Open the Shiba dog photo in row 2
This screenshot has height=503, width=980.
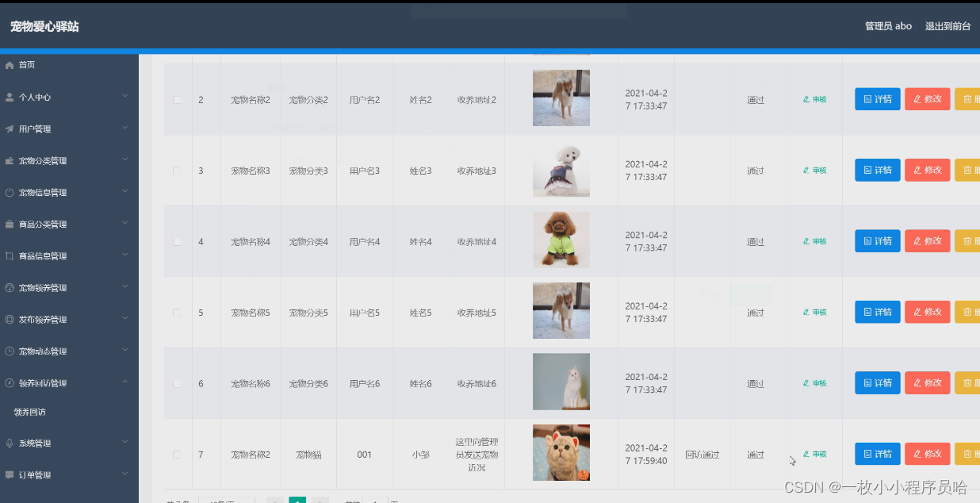pos(561,98)
